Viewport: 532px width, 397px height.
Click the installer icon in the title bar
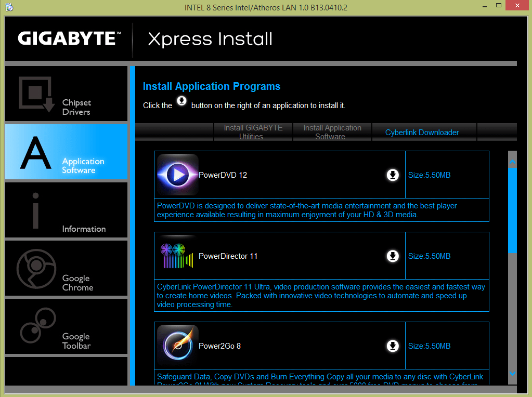pos(9,7)
